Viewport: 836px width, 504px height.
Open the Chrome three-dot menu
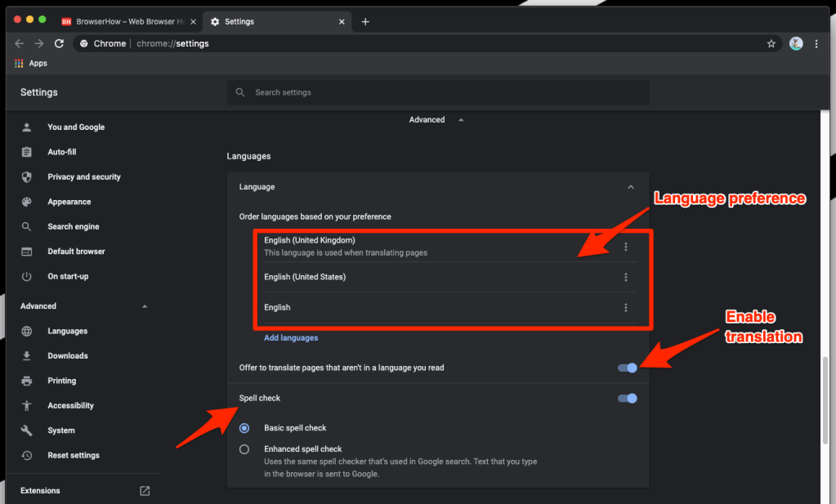coord(816,43)
